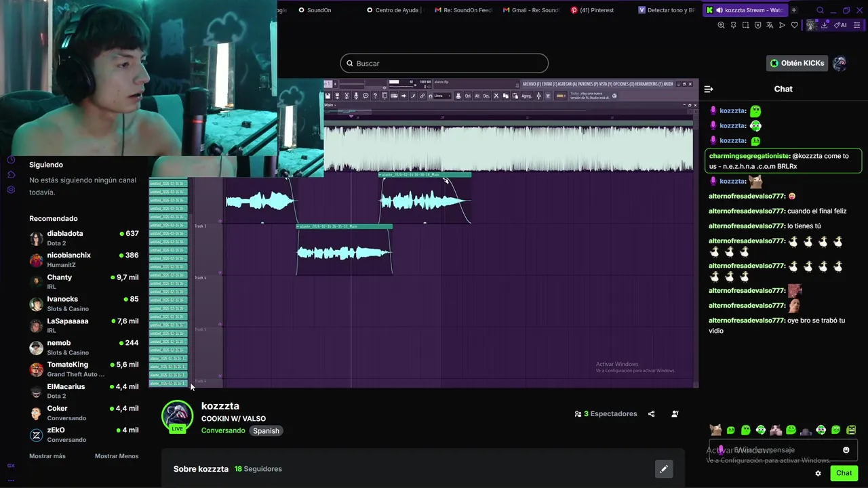Click the pencil edit icon by Sobre kozzzta
Screen dimensions: 868x488
664,468
